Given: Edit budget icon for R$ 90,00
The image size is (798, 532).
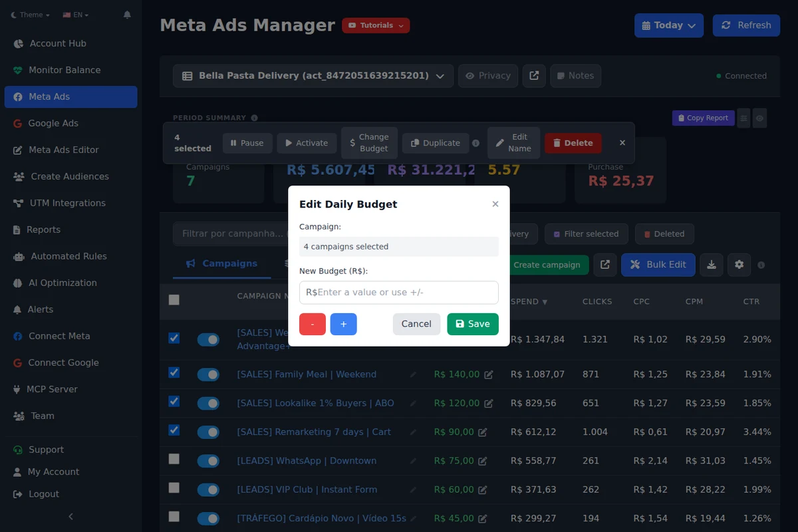Looking at the screenshot, I should click(x=483, y=432).
